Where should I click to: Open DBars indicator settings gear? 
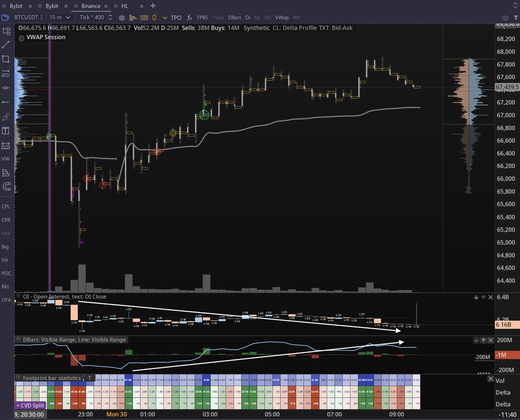pos(19,340)
